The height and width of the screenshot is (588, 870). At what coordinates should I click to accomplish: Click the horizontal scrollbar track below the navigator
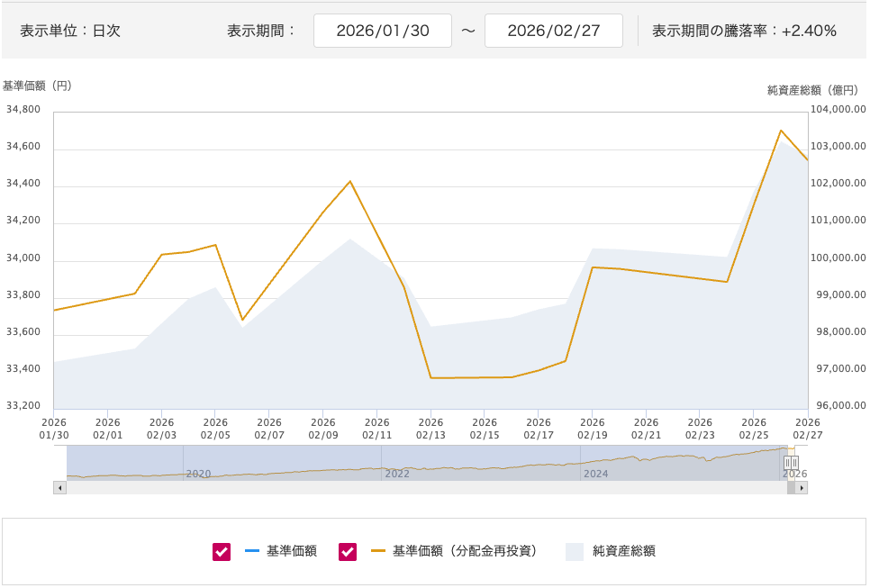[423, 487]
